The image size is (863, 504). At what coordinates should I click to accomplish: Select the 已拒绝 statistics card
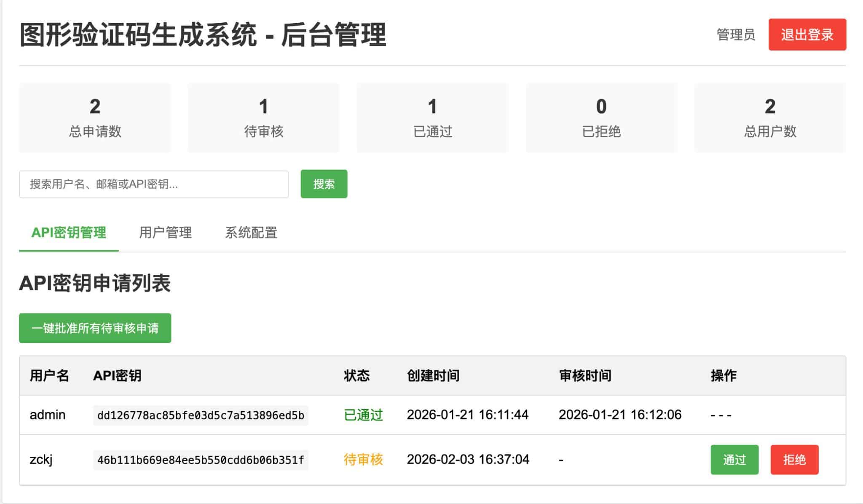click(x=601, y=118)
